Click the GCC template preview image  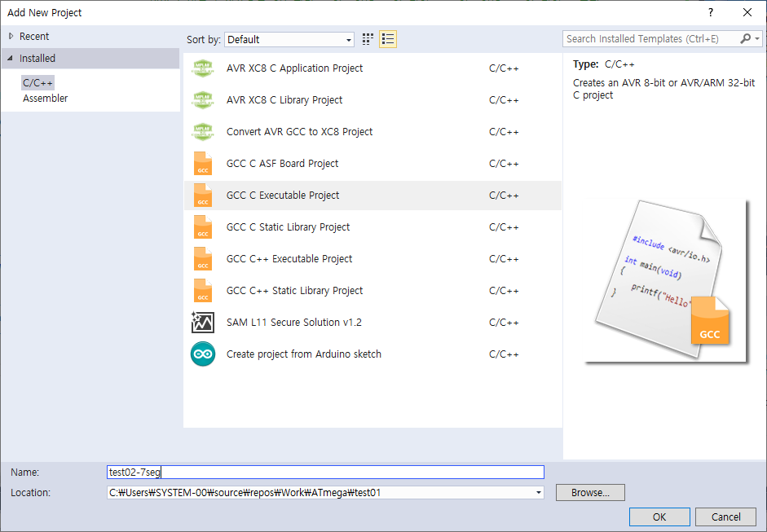(x=666, y=281)
